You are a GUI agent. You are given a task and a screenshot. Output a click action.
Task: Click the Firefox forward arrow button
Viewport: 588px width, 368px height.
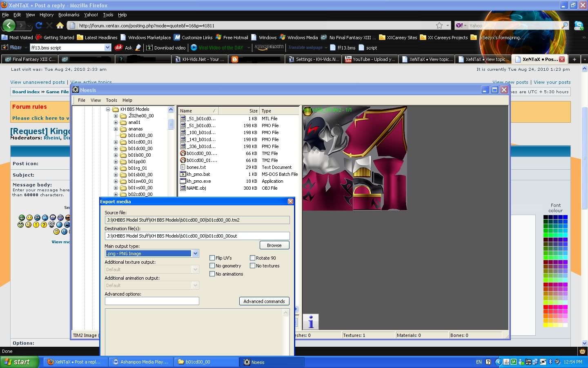22,25
